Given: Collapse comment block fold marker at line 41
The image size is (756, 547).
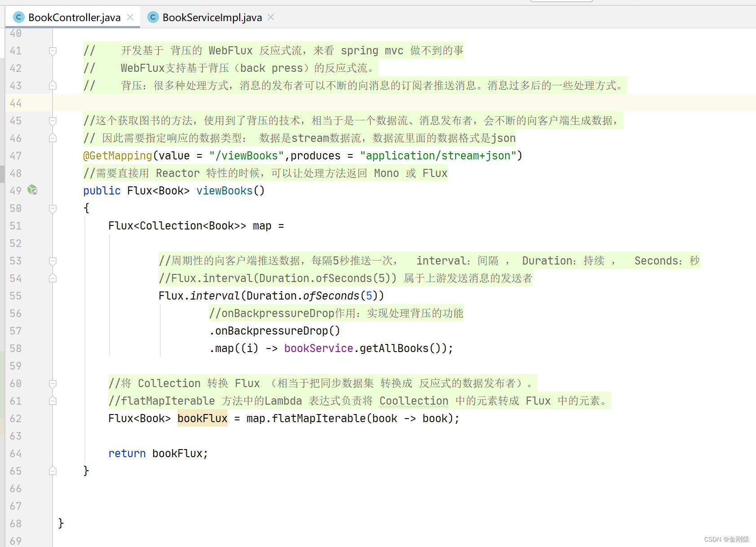Looking at the screenshot, I should [x=53, y=51].
